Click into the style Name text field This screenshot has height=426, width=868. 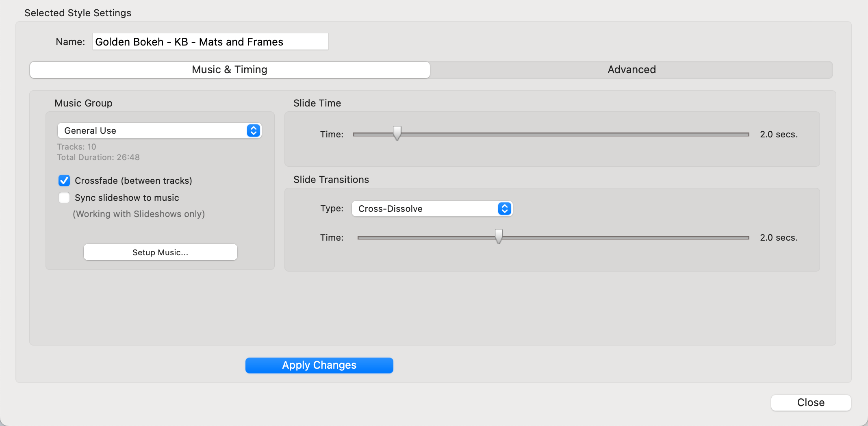point(210,42)
